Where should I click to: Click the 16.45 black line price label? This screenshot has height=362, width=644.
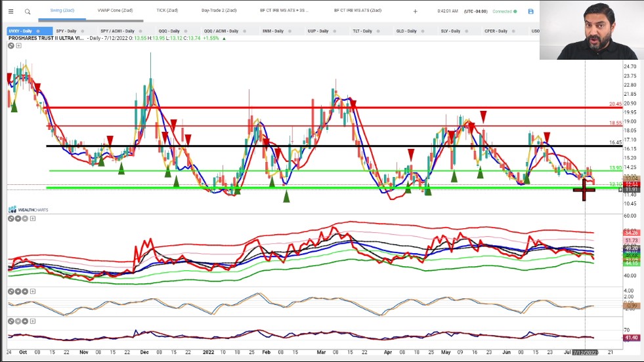[x=615, y=142]
